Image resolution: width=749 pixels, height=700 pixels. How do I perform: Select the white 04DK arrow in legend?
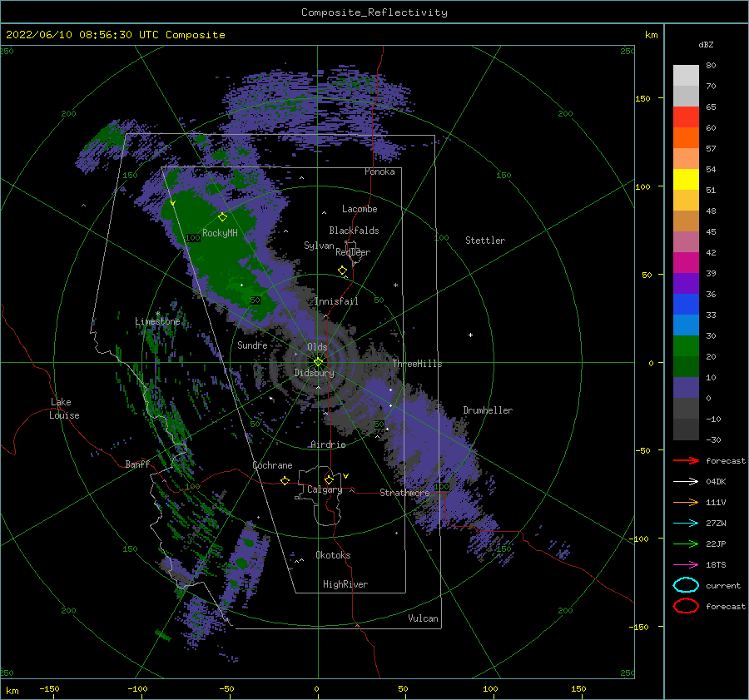[x=686, y=481]
